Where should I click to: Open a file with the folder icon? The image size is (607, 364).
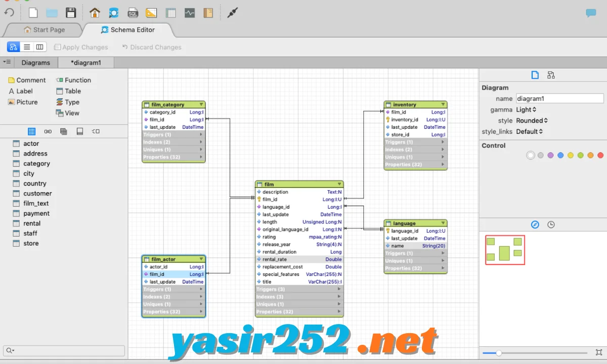click(52, 13)
